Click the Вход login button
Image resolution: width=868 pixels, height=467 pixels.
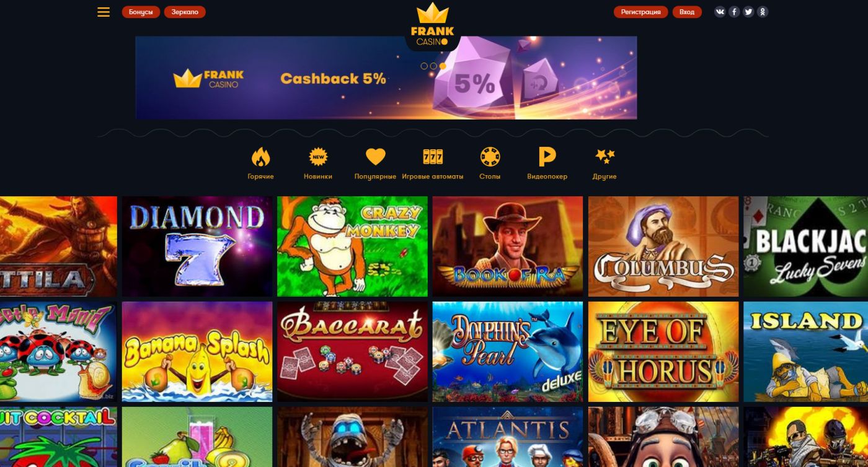click(687, 12)
